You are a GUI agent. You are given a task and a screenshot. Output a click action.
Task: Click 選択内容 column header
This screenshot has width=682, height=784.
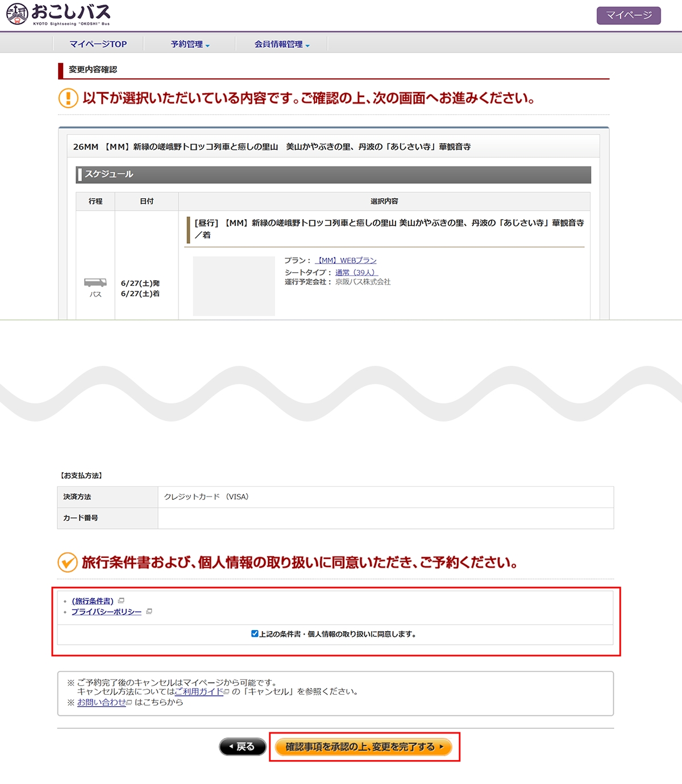(384, 201)
